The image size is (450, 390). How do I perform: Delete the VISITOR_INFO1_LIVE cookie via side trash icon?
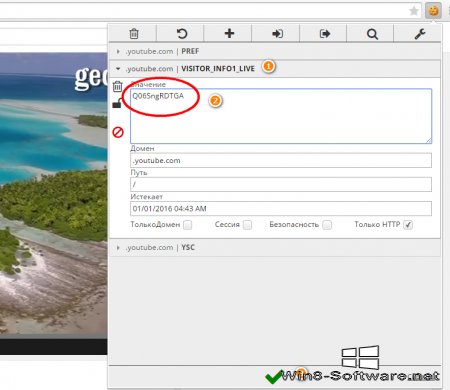[117, 86]
